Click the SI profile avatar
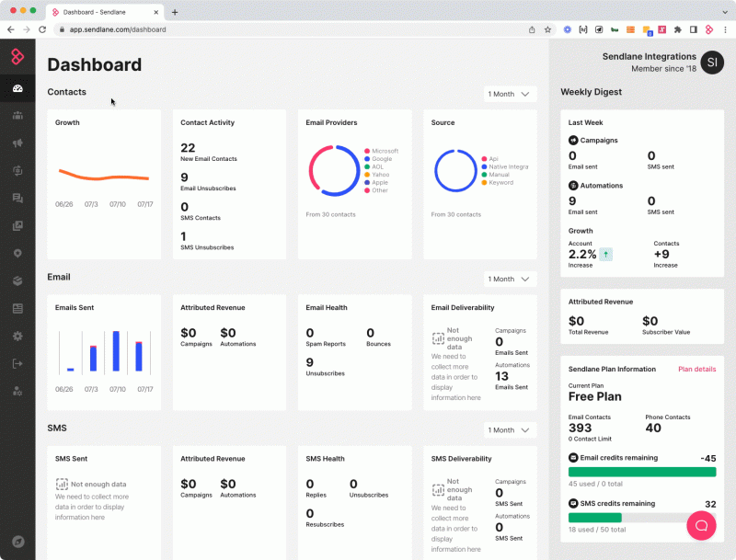Image resolution: width=736 pixels, height=560 pixels. (712, 63)
